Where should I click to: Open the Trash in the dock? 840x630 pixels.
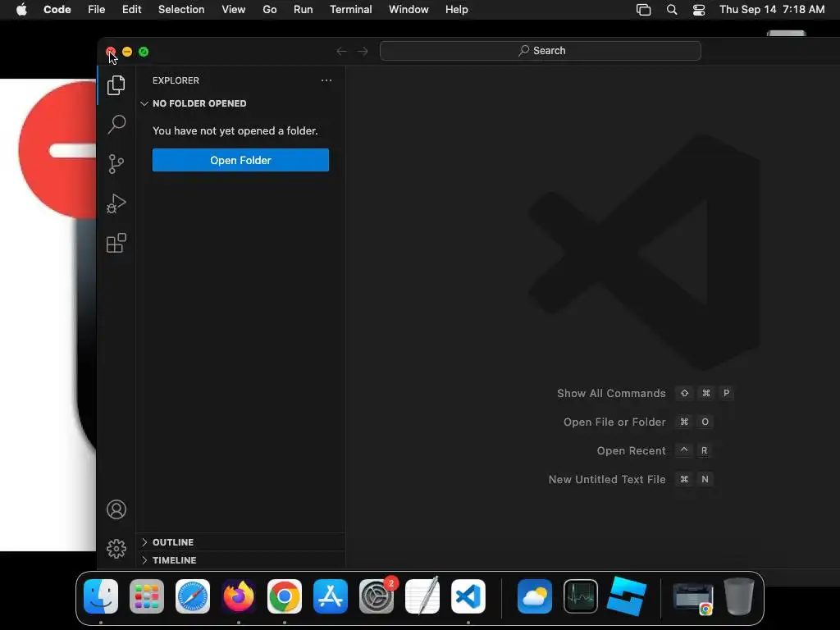coord(739,596)
